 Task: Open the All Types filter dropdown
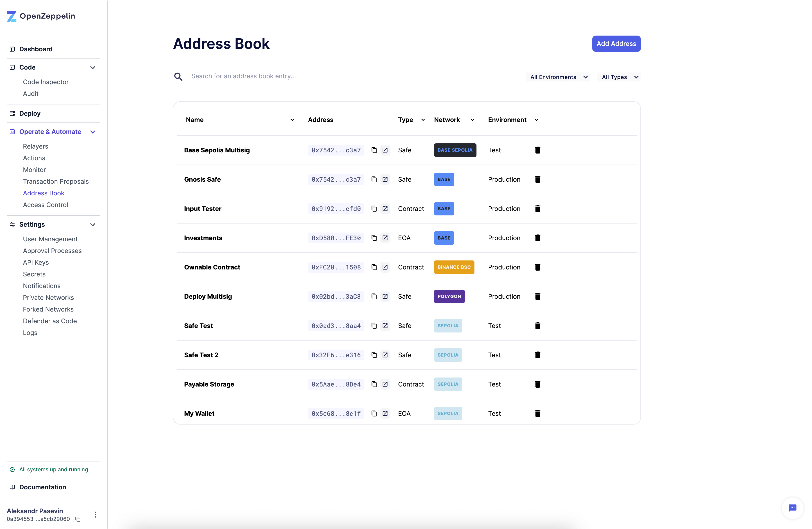pyautogui.click(x=619, y=77)
